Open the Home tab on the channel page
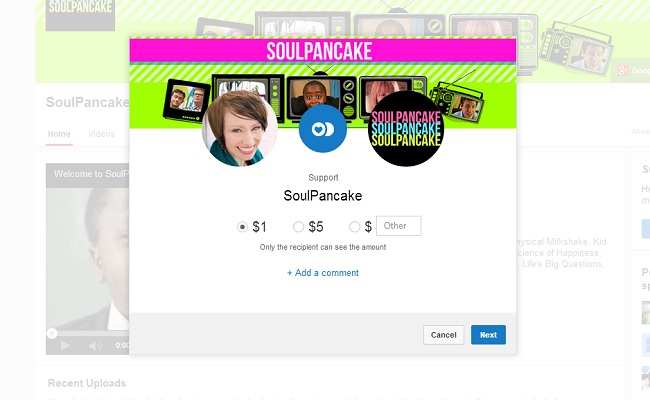This screenshot has width=650, height=400. [59, 134]
